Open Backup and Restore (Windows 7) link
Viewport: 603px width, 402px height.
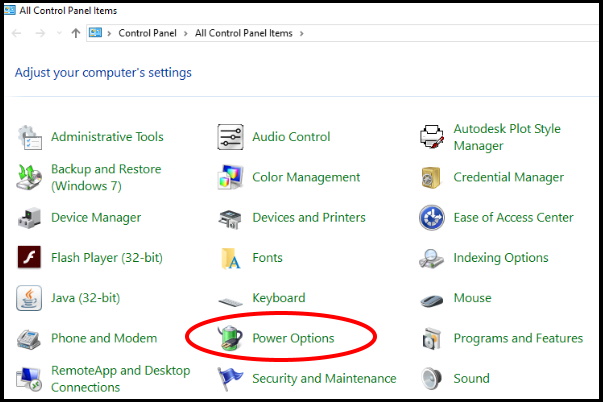[x=106, y=177]
